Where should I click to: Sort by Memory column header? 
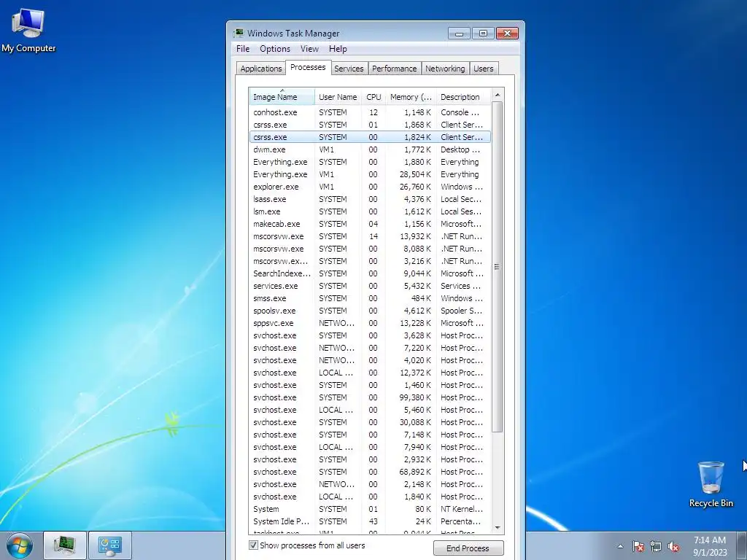click(x=411, y=97)
